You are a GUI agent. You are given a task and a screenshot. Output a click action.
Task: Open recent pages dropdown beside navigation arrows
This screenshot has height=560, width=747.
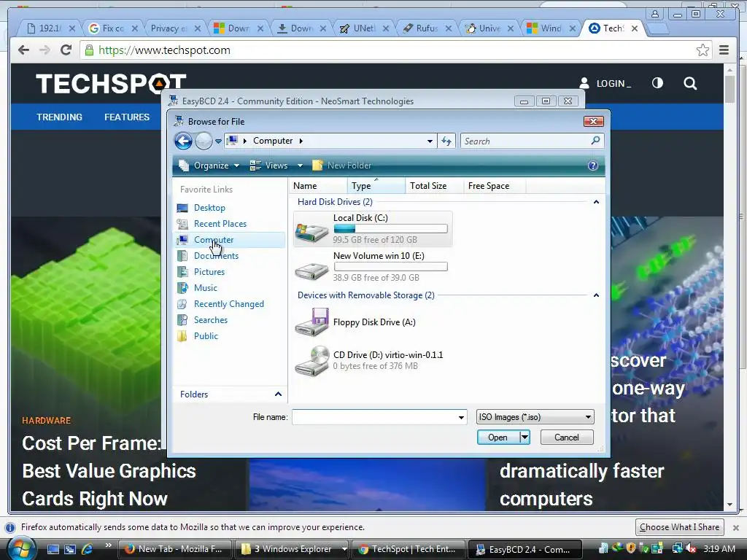(x=218, y=141)
